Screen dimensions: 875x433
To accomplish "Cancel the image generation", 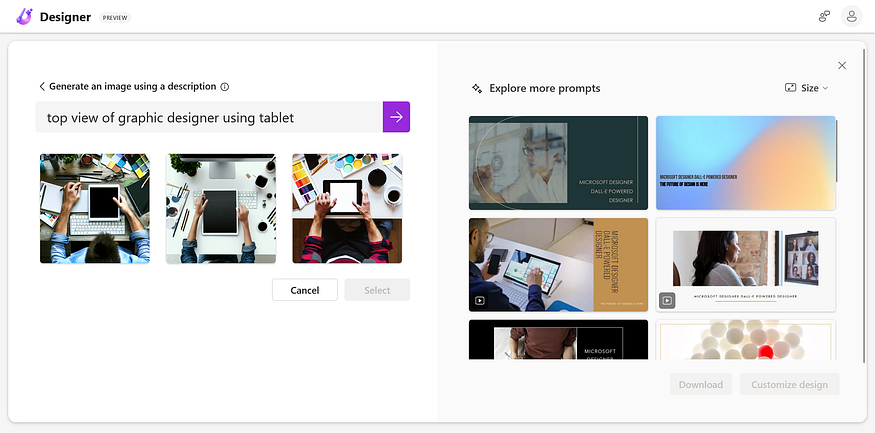I will (305, 290).
